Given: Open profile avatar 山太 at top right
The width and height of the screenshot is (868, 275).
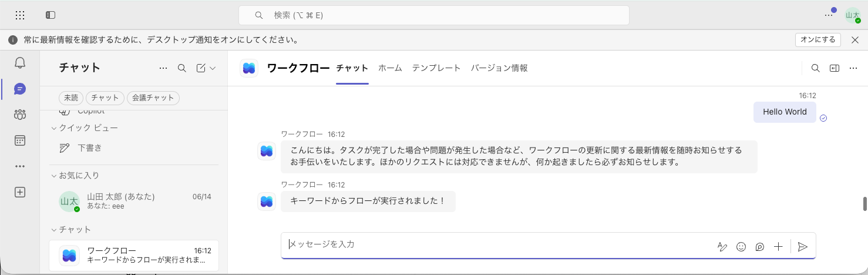Looking at the screenshot, I should [x=853, y=15].
